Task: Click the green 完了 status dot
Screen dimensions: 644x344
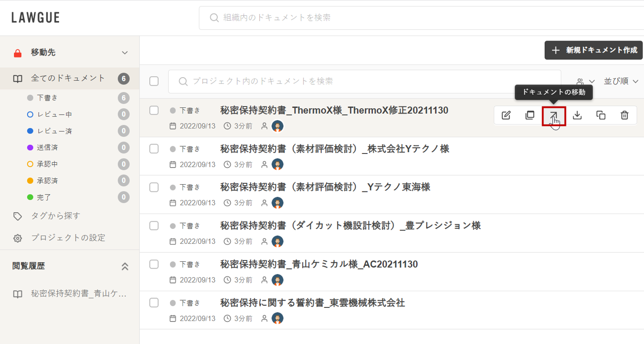Action: (30, 197)
